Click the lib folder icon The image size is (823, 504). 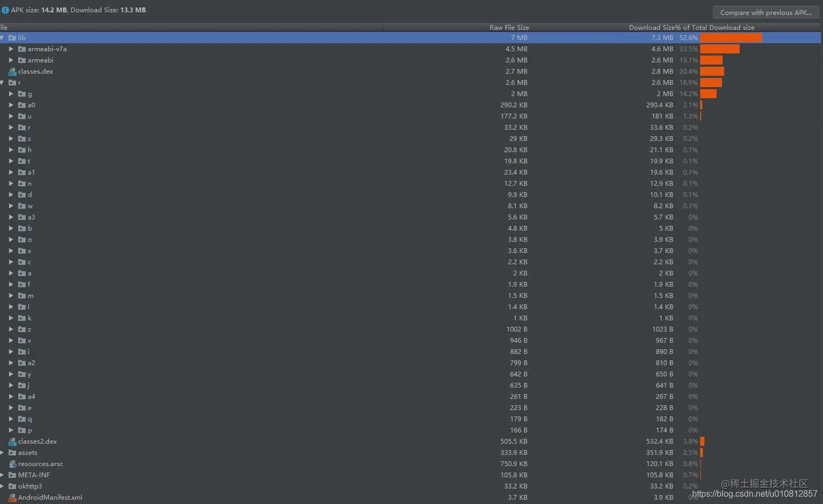(12, 38)
